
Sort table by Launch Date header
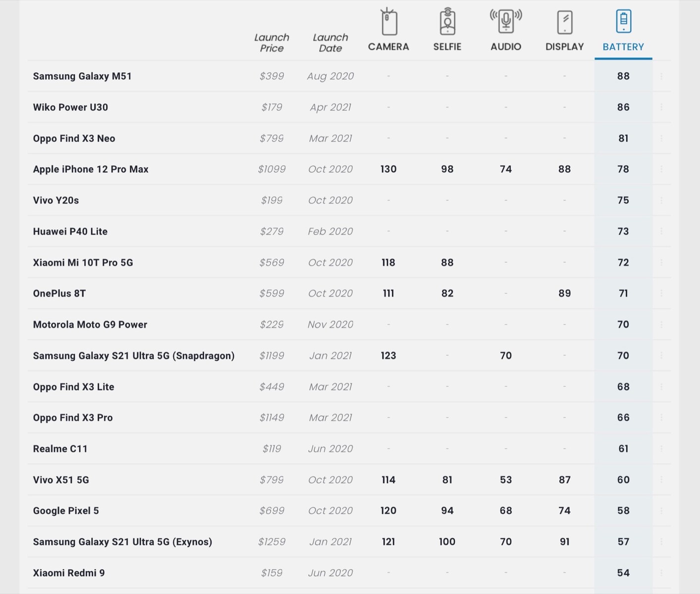pos(330,43)
